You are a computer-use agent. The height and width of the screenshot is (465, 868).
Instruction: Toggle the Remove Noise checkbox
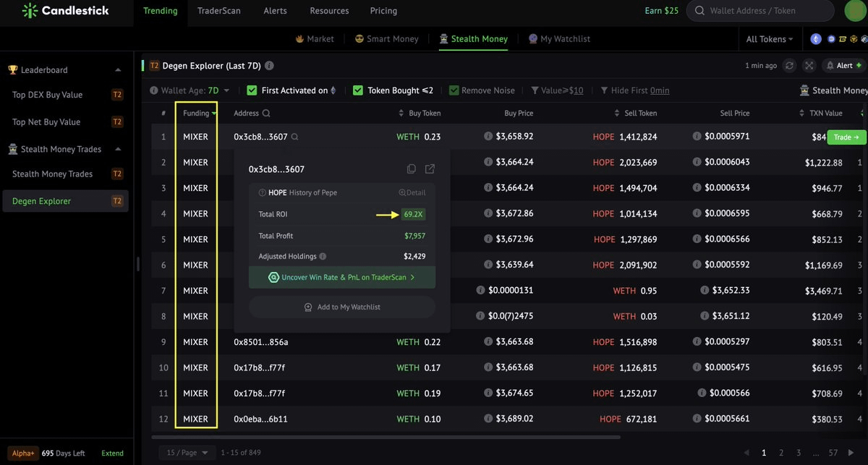(x=454, y=90)
